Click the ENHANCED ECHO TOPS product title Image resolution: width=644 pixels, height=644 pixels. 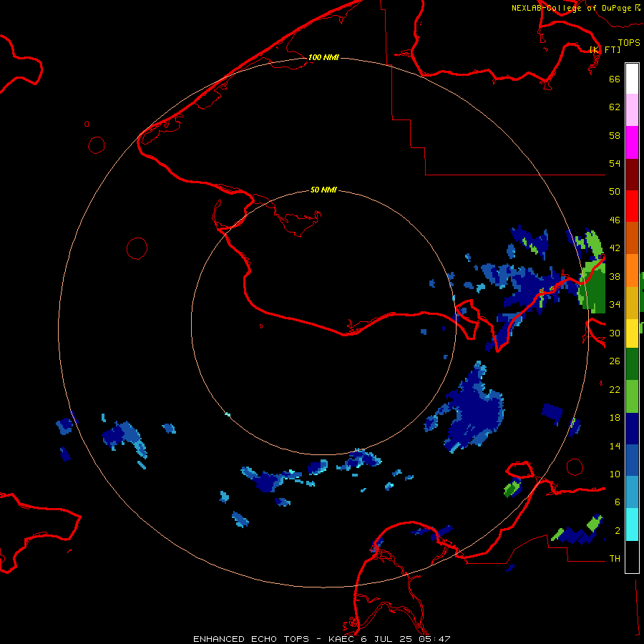(x=251, y=639)
